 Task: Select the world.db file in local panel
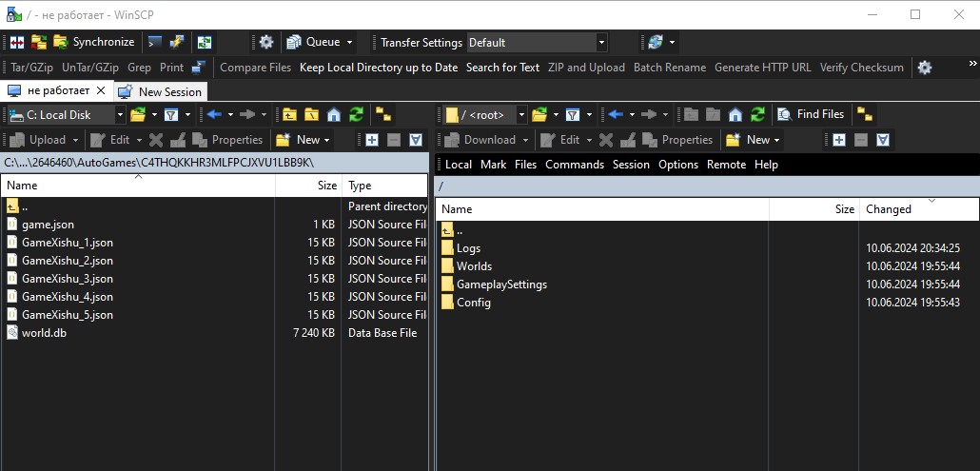click(44, 333)
